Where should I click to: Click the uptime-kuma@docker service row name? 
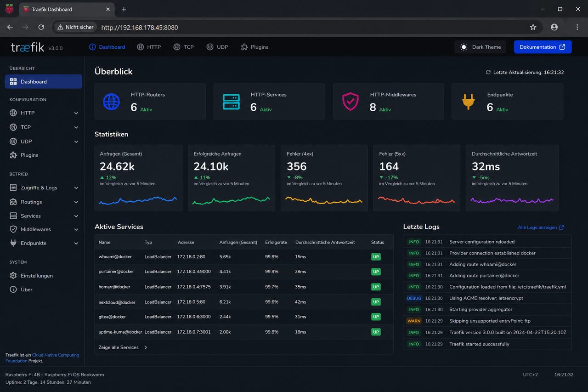[x=120, y=332]
